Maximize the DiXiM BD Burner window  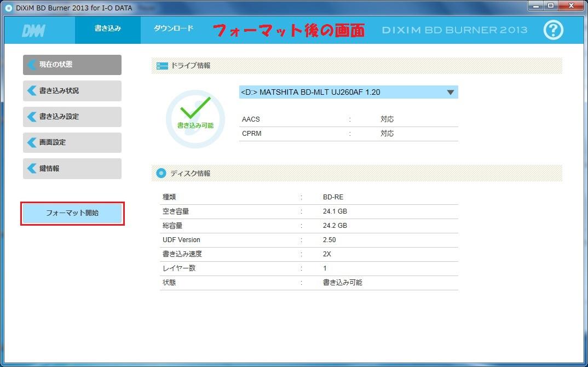point(551,5)
